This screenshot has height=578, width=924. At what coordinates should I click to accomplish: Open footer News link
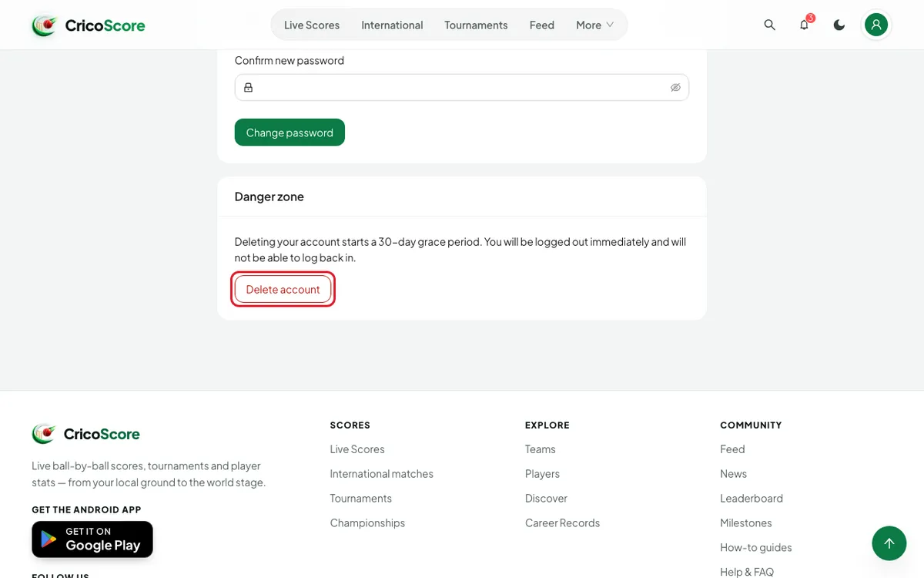[x=734, y=474]
